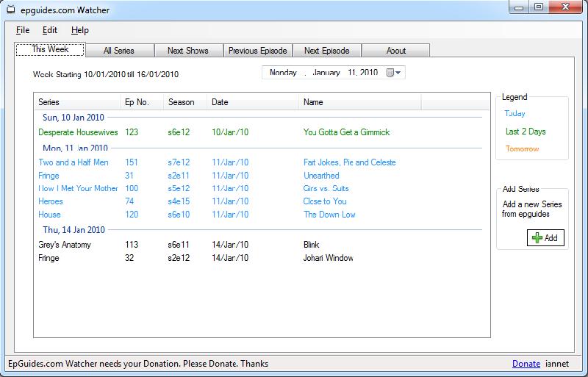
Task: Click the s4e15 season cell
Action: pyautogui.click(x=179, y=201)
